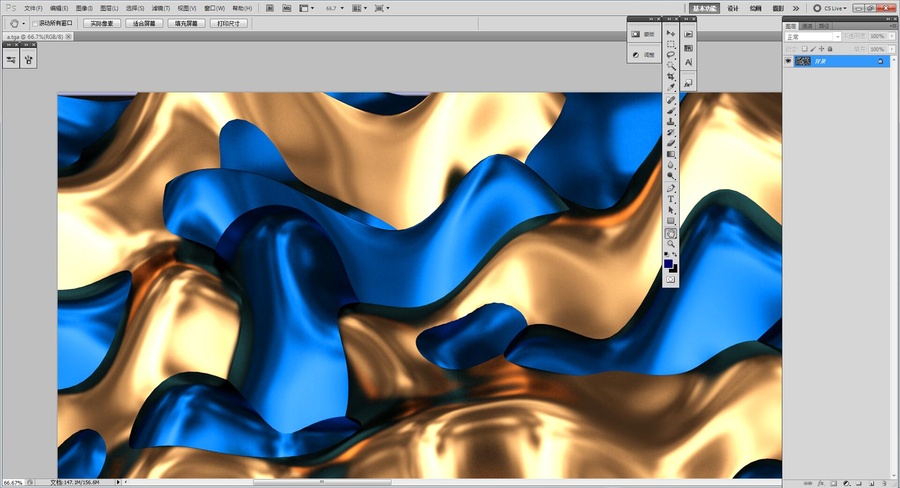This screenshot has height=488, width=900.
Task: Select the Dodge tool
Action: click(670, 176)
